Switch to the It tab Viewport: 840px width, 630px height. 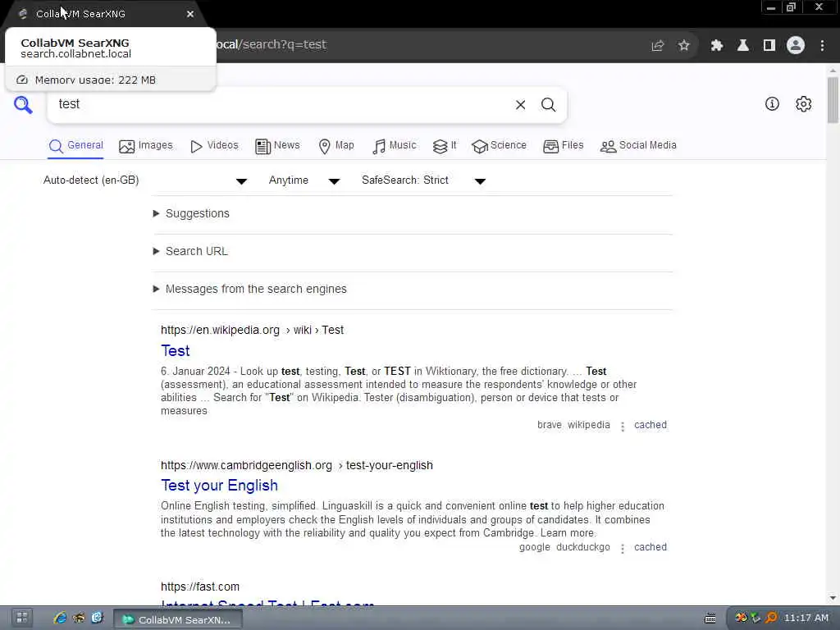[445, 146]
